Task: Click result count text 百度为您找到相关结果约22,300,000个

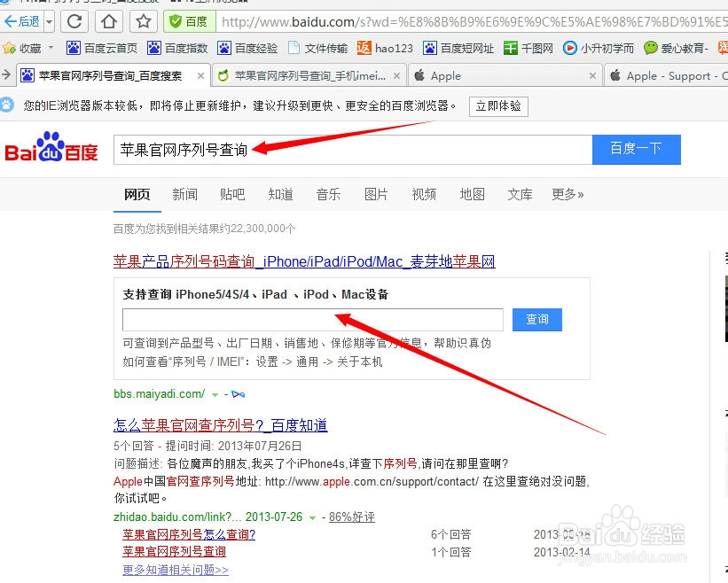Action: point(204,229)
